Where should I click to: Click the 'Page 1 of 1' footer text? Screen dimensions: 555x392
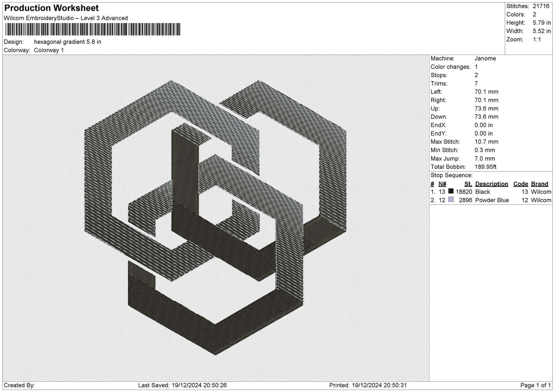coord(536,386)
